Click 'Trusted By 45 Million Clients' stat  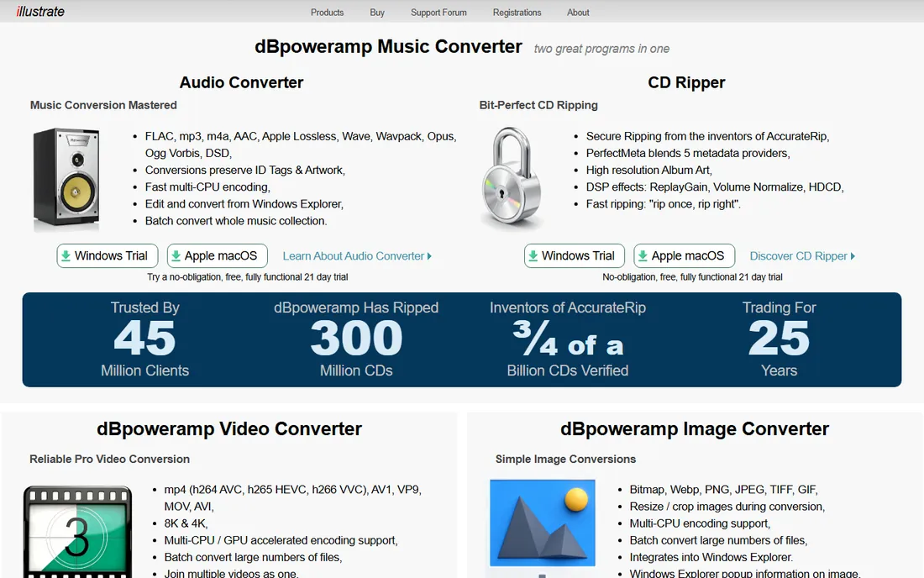(145, 339)
